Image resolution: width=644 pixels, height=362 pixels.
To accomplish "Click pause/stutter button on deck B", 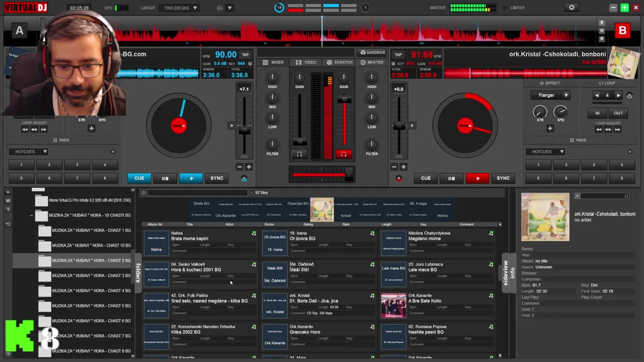I will point(451,178).
